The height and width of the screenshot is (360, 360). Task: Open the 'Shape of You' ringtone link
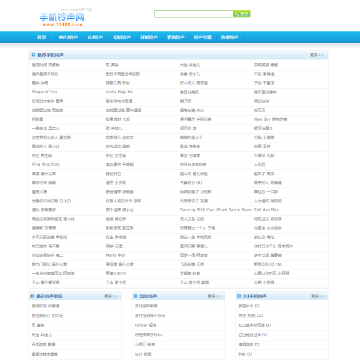point(45,92)
